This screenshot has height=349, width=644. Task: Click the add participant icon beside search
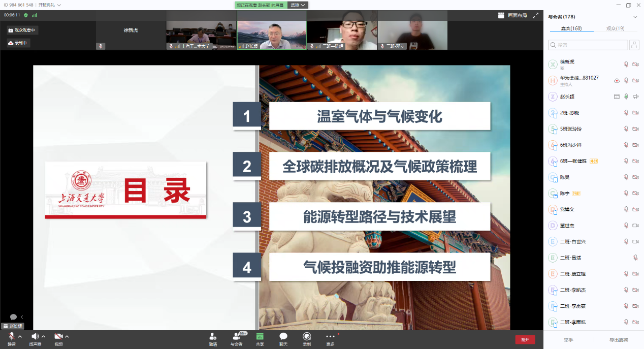pyautogui.click(x=634, y=45)
